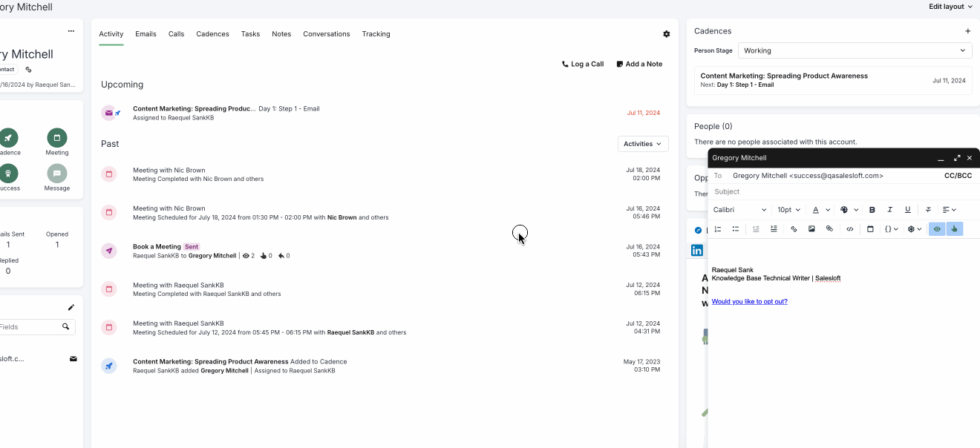Switch to the Emails tab
This screenshot has height=448, width=980.
pyautogui.click(x=146, y=34)
